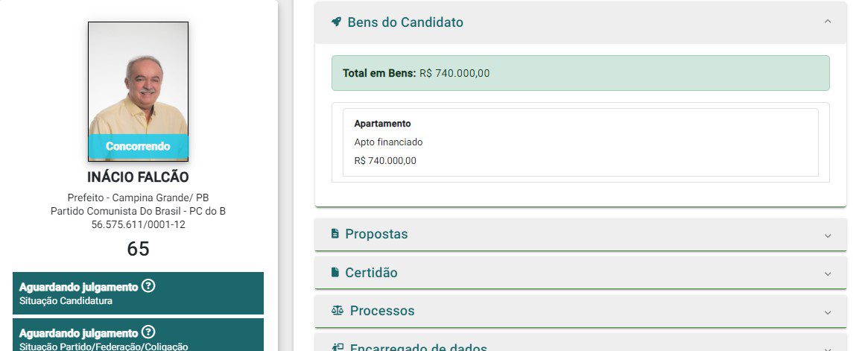Image resolution: width=868 pixels, height=351 pixels.
Task: Expand the Processos section chevron
Action: [827, 312]
